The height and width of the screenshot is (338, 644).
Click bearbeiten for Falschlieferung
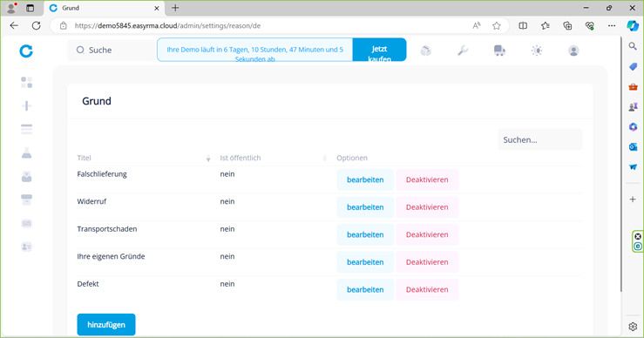[x=365, y=179]
